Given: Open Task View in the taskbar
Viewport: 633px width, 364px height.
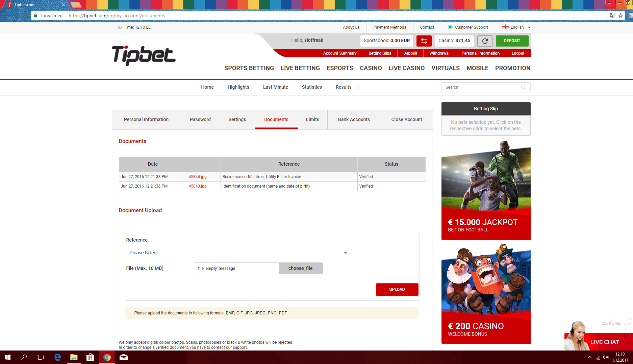Looking at the screenshot, I should 40,357.
